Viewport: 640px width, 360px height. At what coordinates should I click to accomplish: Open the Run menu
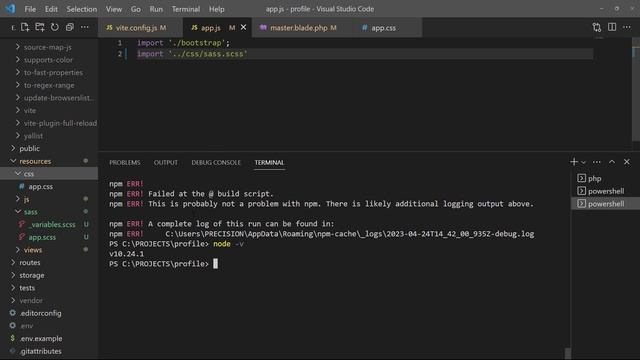[x=156, y=9]
